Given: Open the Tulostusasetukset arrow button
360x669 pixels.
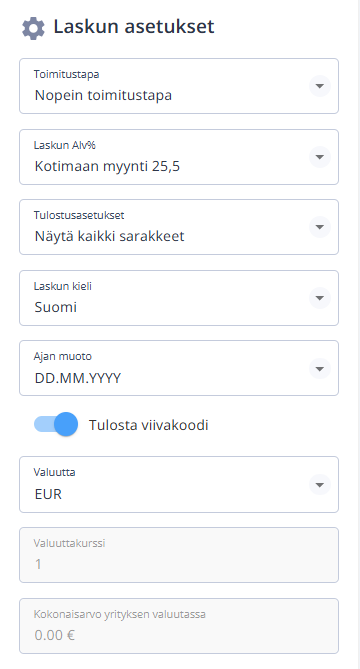Looking at the screenshot, I should point(319,227).
